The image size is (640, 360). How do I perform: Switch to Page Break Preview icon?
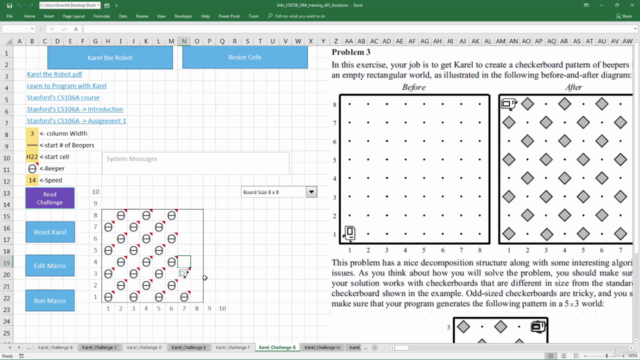pyautogui.click(x=576, y=356)
